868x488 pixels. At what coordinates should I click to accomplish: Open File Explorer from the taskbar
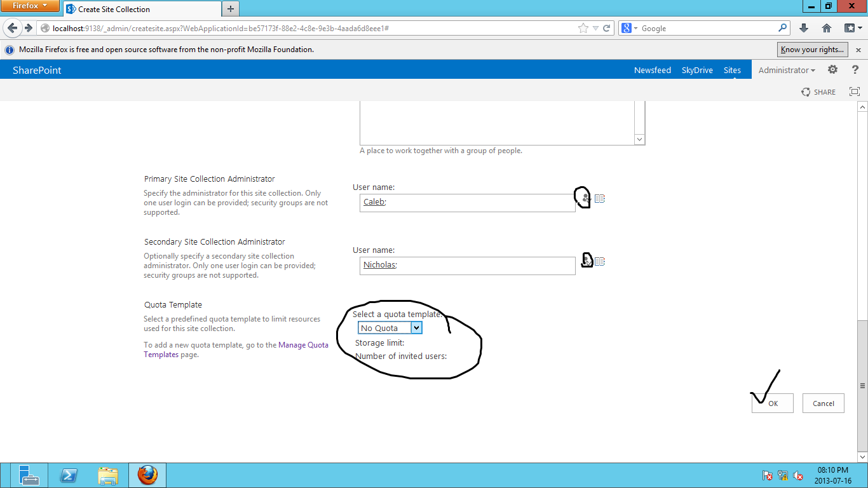pyautogui.click(x=108, y=475)
